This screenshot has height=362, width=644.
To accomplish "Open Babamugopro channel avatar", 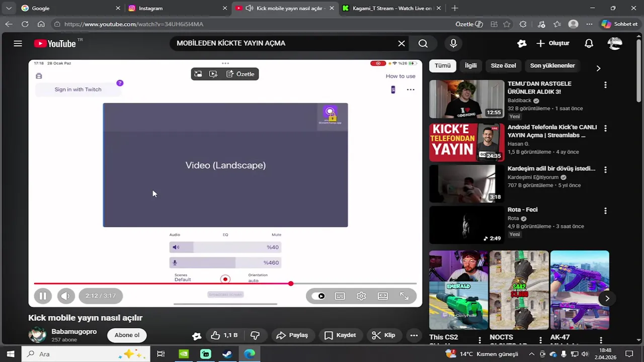I will 37,335.
